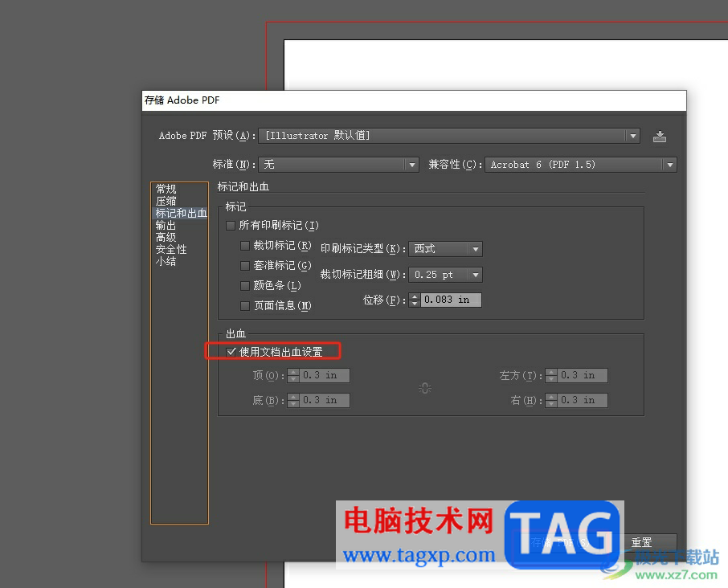The height and width of the screenshot is (588, 728).
Task: Click the 位移 value field
Action: click(x=451, y=300)
